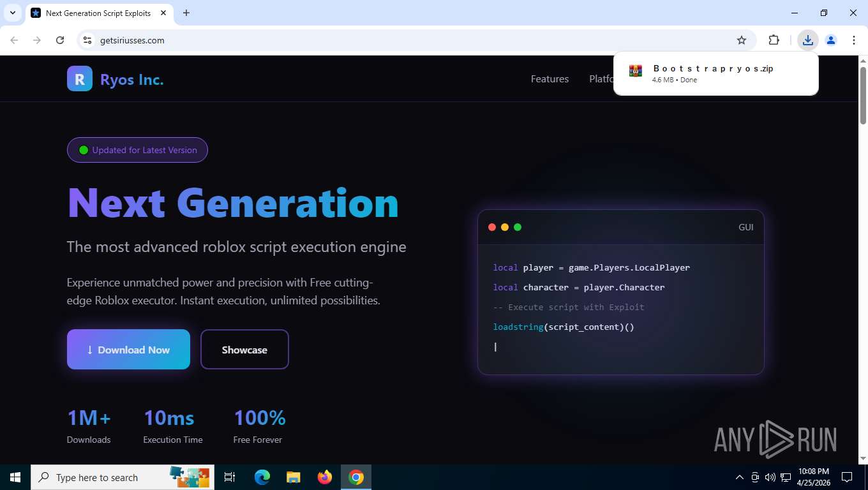Toggle the Downloads toolbar icon
The height and width of the screenshot is (490, 868).
click(808, 40)
